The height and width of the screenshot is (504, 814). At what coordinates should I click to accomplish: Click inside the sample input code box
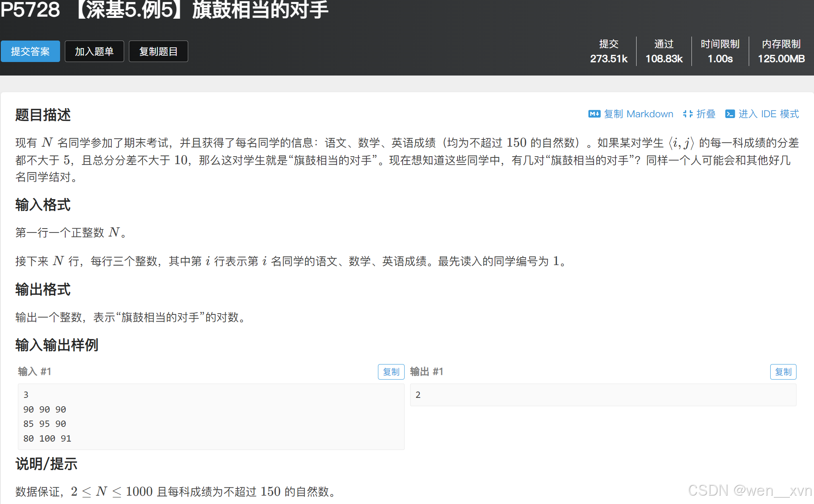[211, 416]
